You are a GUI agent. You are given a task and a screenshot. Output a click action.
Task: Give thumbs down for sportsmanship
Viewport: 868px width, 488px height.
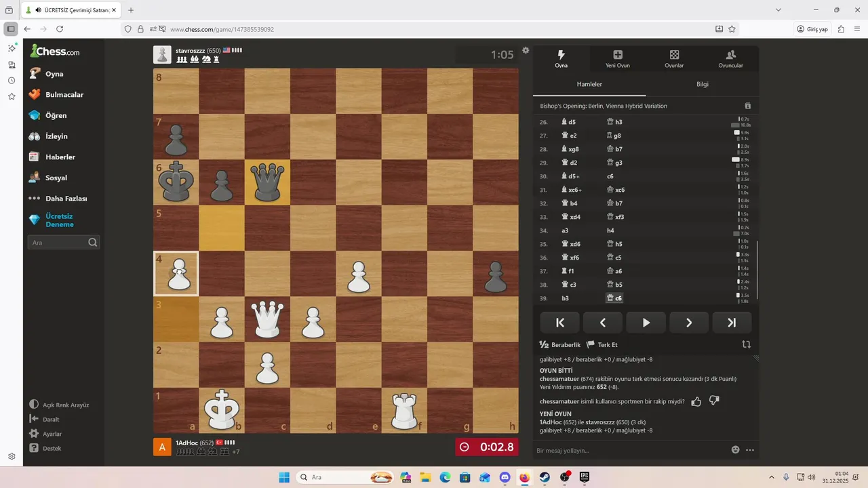(714, 401)
